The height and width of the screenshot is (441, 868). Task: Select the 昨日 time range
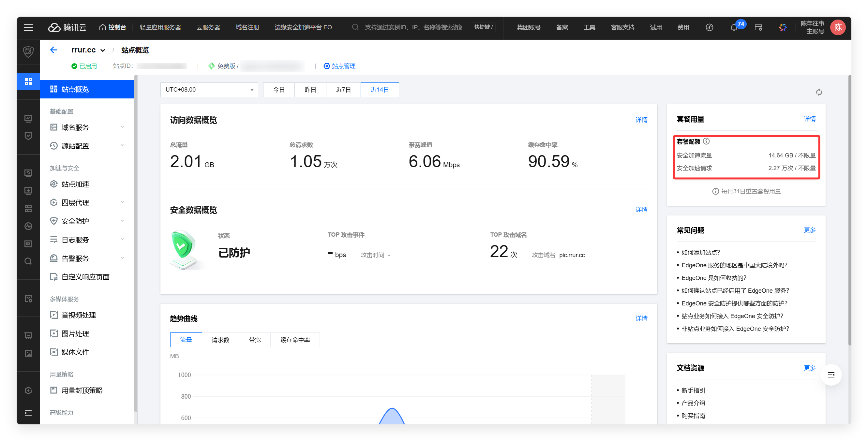(x=310, y=90)
